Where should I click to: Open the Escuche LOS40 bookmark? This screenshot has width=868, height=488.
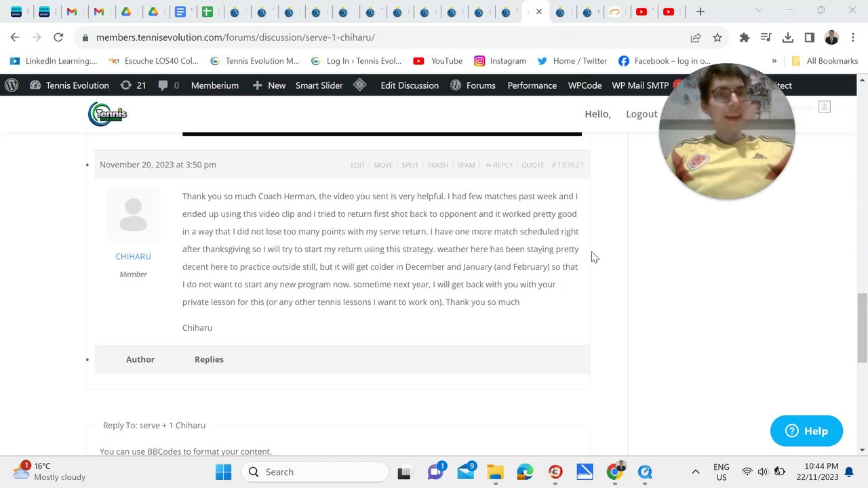(x=153, y=61)
